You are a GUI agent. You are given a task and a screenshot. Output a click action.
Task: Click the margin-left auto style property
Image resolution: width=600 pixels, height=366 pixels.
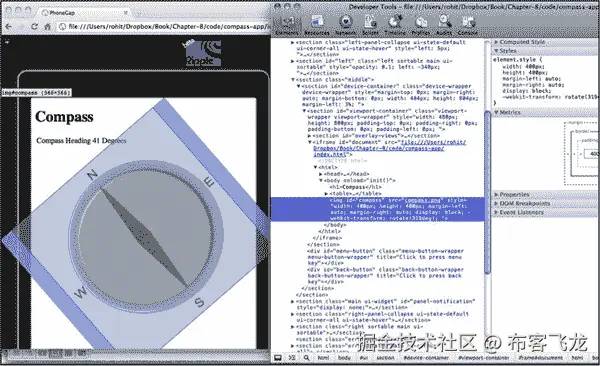point(531,78)
